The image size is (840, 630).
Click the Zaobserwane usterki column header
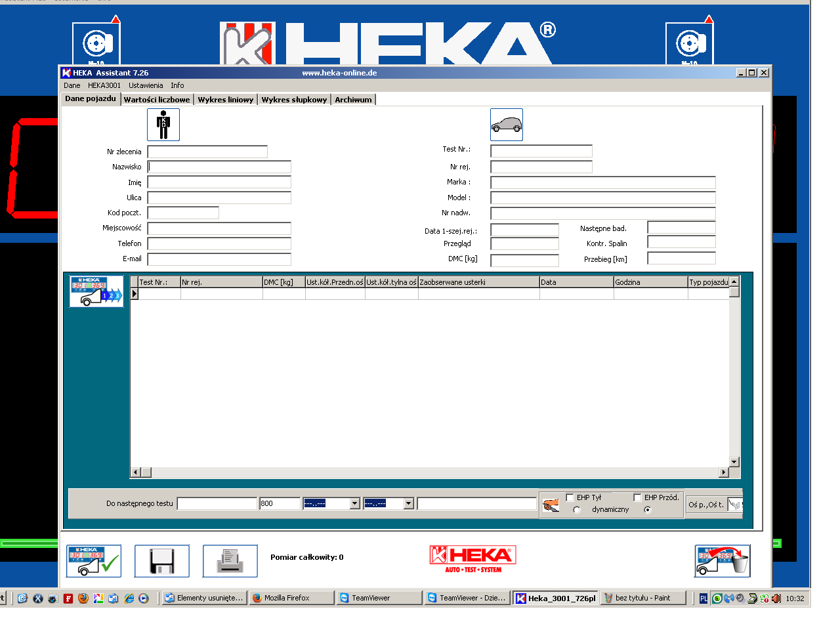tap(478, 282)
